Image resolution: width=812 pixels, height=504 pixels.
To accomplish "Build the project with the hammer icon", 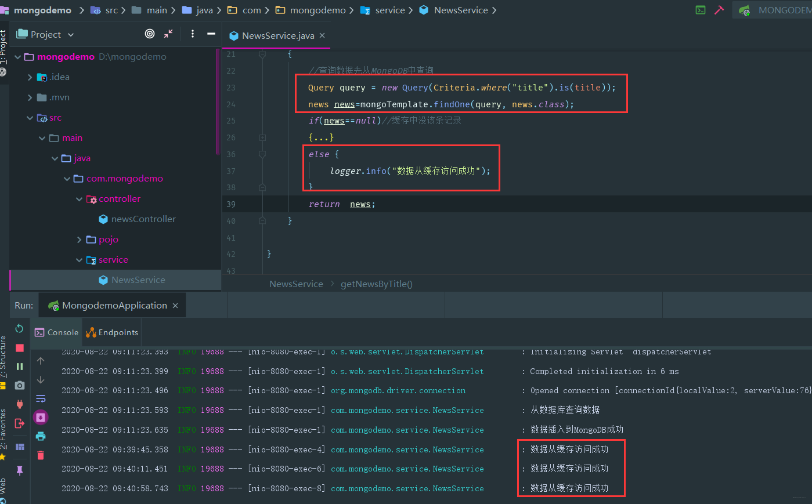I will pyautogui.click(x=719, y=10).
